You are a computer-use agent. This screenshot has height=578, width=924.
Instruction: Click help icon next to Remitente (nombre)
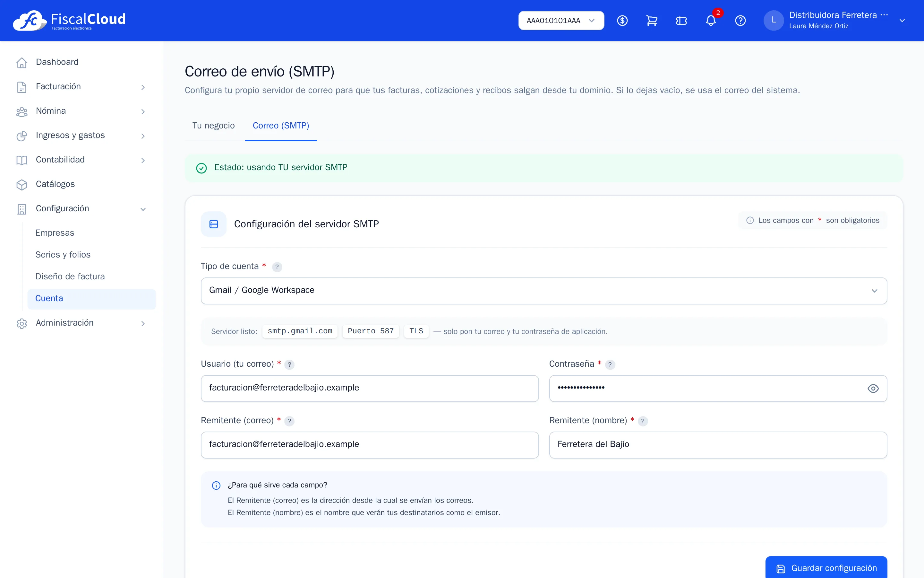643,421
